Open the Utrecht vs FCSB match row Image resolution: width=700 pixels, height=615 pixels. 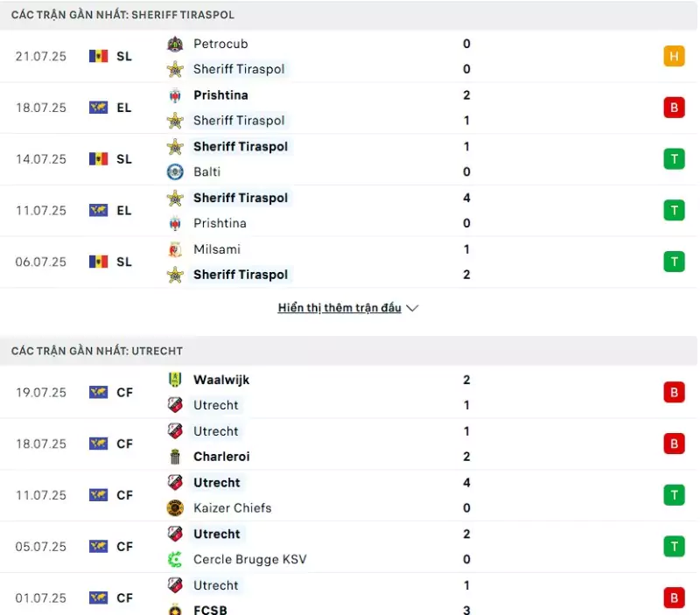(349, 596)
